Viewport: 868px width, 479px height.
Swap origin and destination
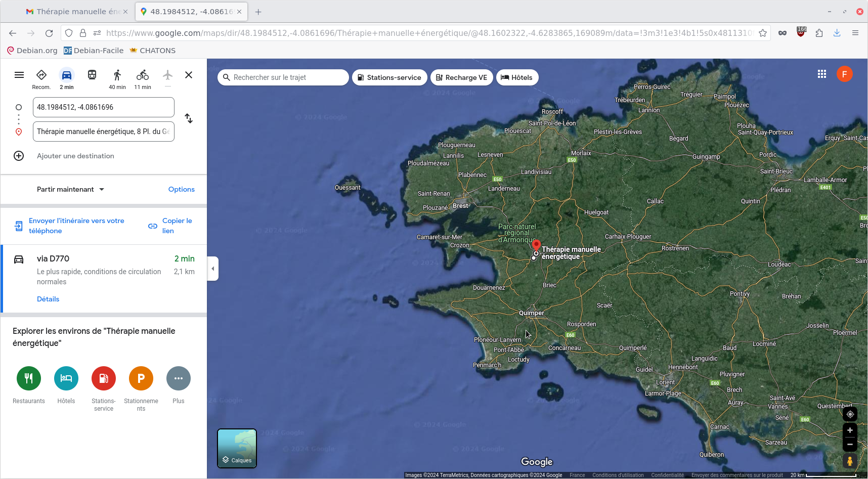click(189, 118)
